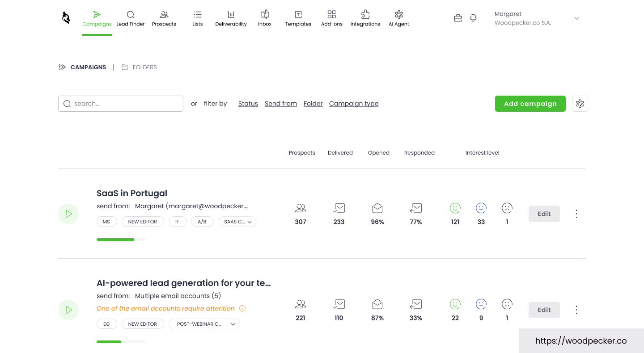Click the delivered icon for SaaS in Portugal

click(339, 208)
